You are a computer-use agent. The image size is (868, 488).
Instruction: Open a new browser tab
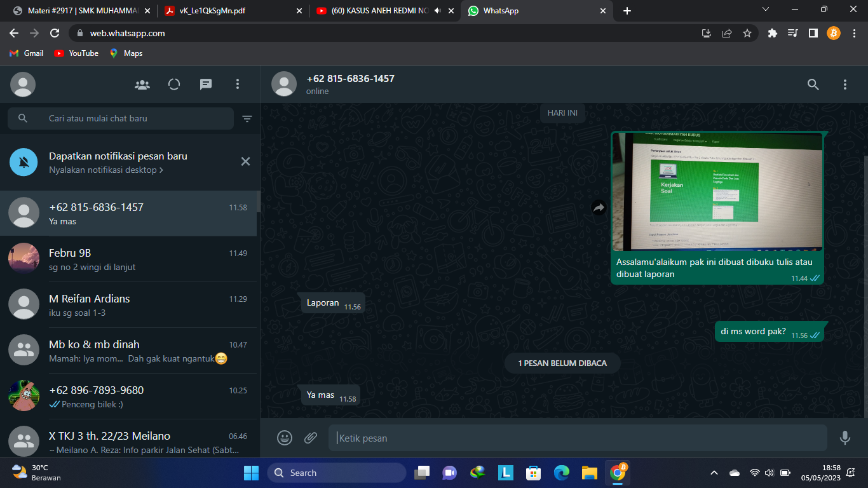[627, 11]
